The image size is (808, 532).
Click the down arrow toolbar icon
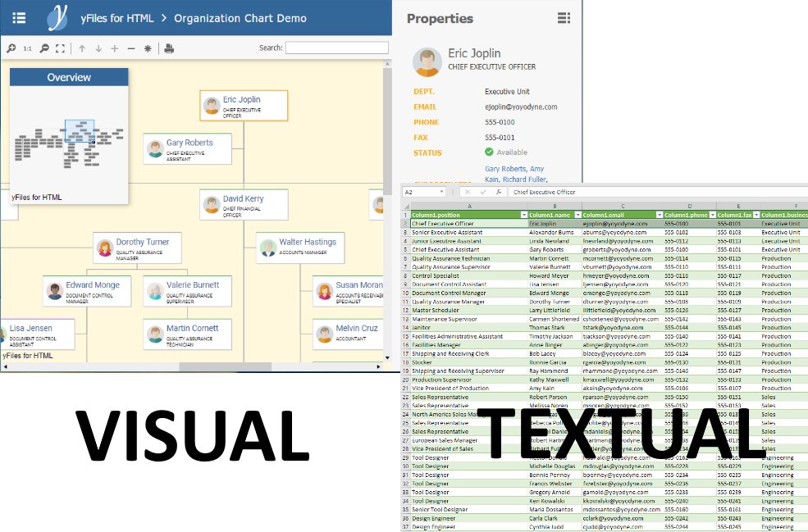[98, 48]
